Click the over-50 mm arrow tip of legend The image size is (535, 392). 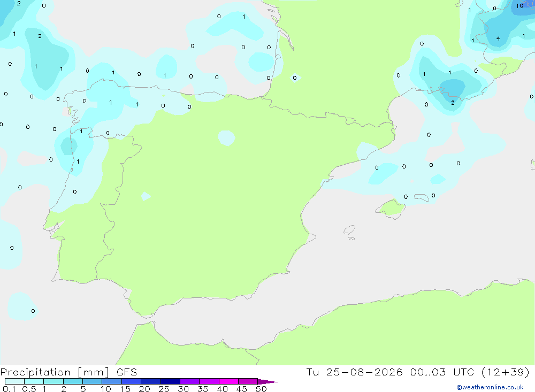click(267, 381)
